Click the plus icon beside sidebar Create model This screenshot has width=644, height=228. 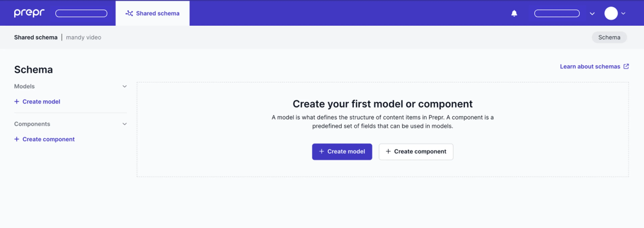click(17, 101)
